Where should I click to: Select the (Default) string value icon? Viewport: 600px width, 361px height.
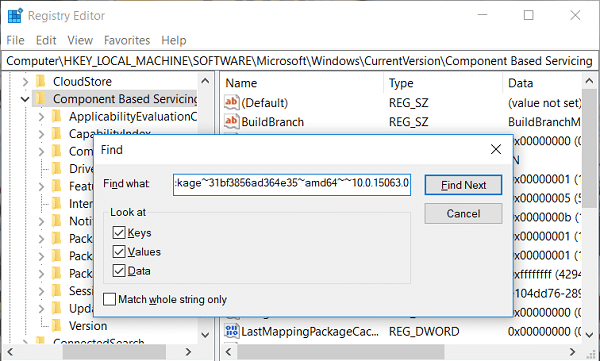232,102
